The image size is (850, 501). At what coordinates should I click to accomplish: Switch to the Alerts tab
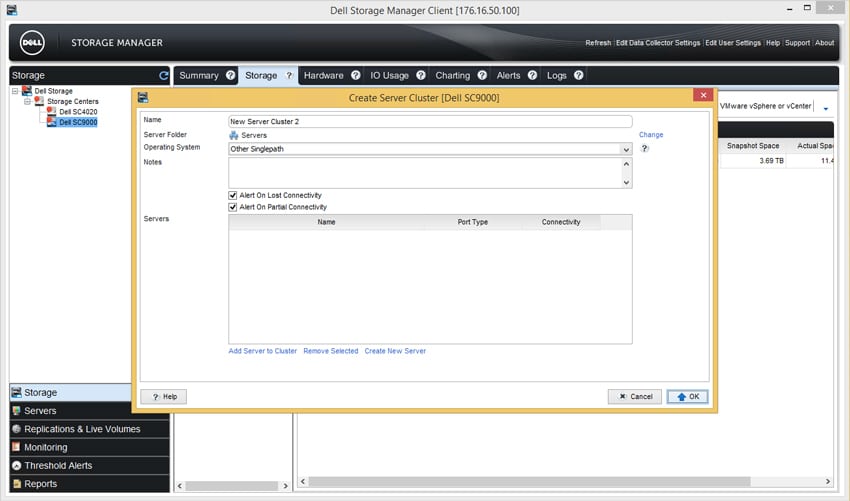tap(508, 75)
